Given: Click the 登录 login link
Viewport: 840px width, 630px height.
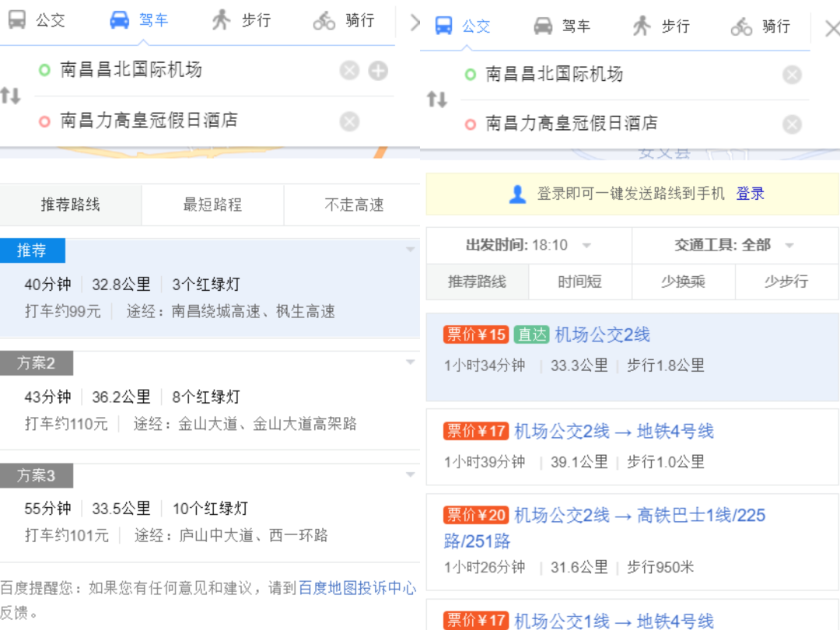Looking at the screenshot, I should (749, 194).
